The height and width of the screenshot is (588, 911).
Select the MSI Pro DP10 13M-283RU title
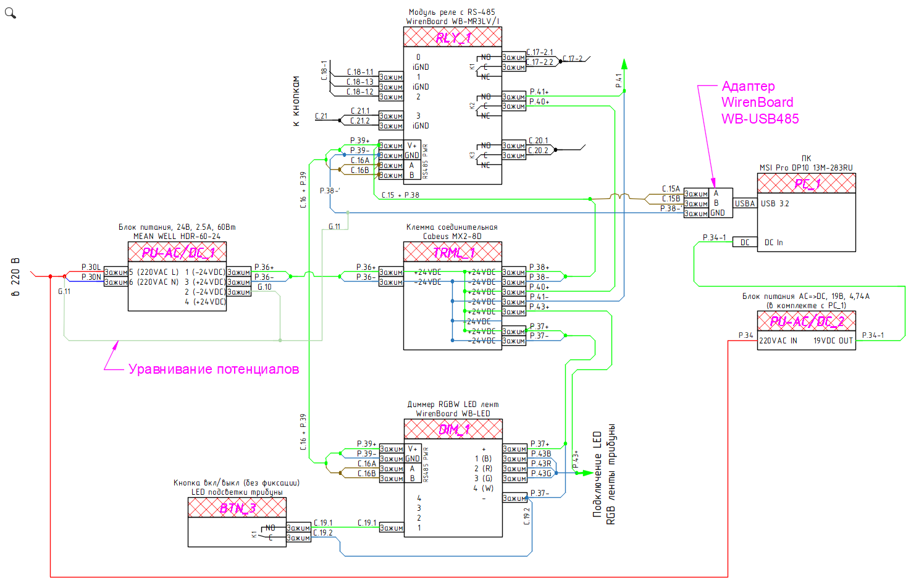coord(806,167)
